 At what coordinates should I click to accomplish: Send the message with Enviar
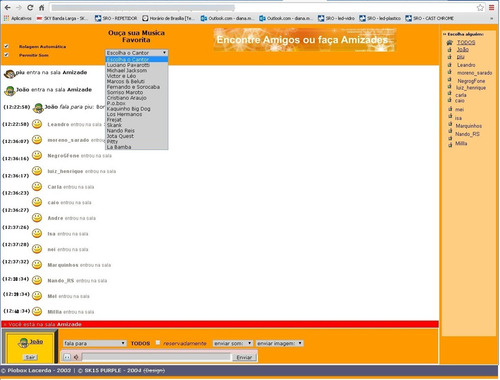point(244,357)
